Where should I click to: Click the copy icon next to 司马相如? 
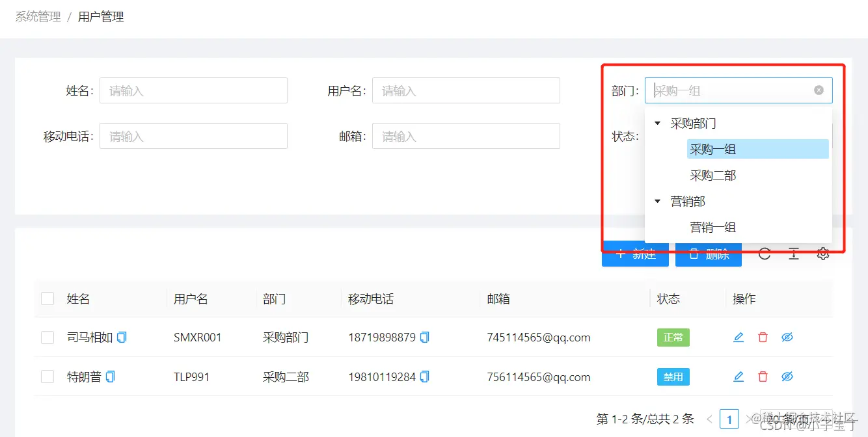123,337
